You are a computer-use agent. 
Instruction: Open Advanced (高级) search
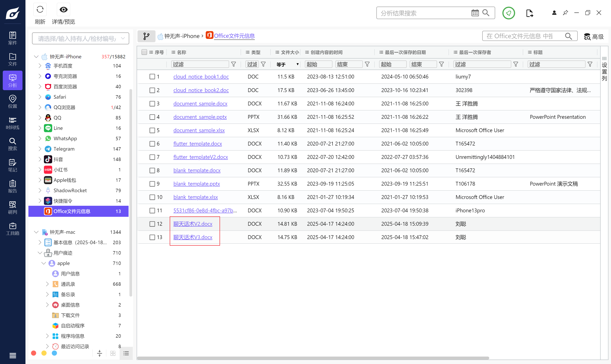click(x=594, y=36)
